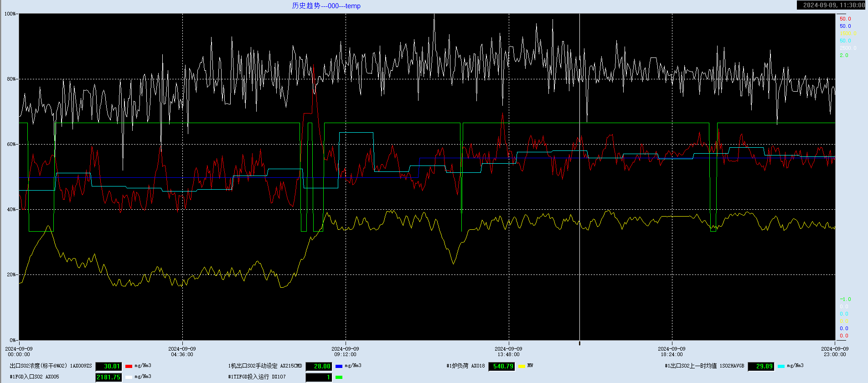This screenshot has height=383, width=868.
Task: Click the blue swatch for 1机出口SO2手动设定
Action: click(x=339, y=366)
